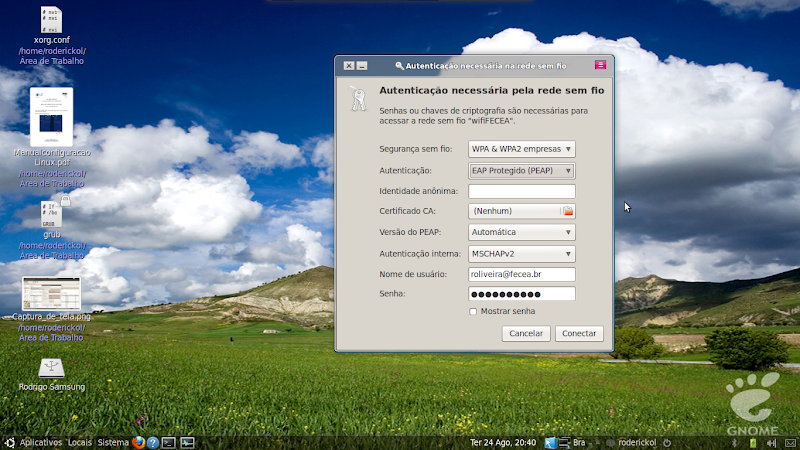Open the xorg.conf file icon on desktop
Image resolution: width=800 pixels, height=450 pixels.
[x=51, y=20]
